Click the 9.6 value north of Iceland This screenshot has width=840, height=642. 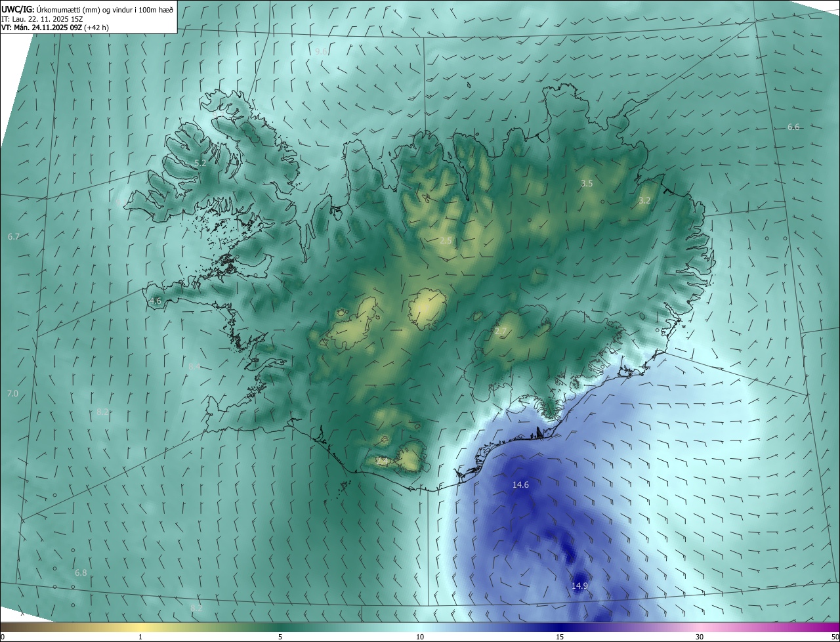coord(321,51)
